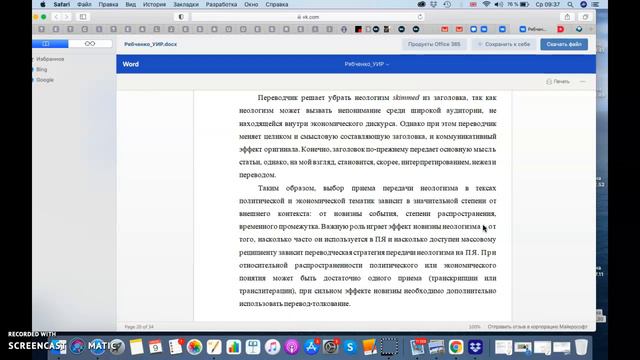Click the privacy shield icon beside address bar
This screenshot has height=360, width=640.
point(181,17)
